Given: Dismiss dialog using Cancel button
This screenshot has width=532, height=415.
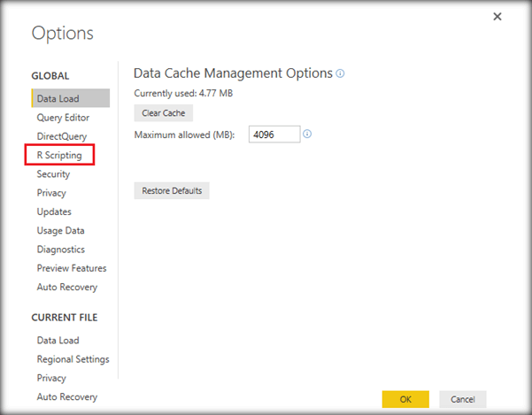Looking at the screenshot, I should point(462,399).
